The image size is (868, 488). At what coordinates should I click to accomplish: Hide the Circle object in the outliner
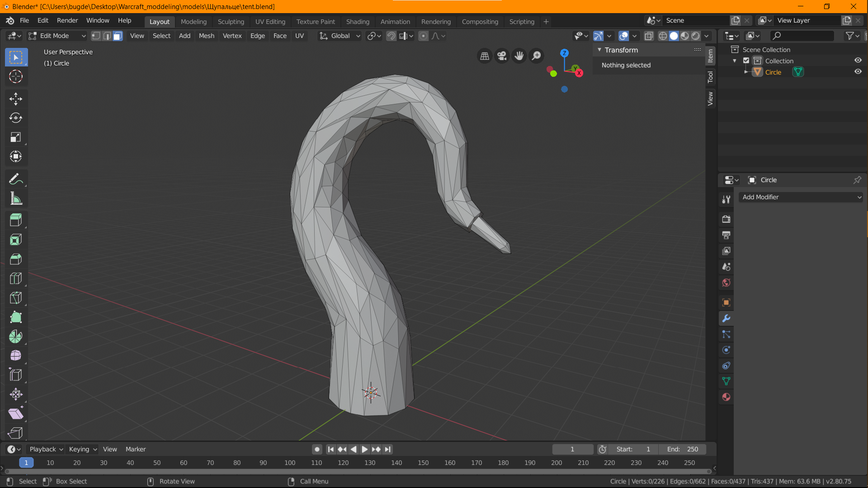858,72
